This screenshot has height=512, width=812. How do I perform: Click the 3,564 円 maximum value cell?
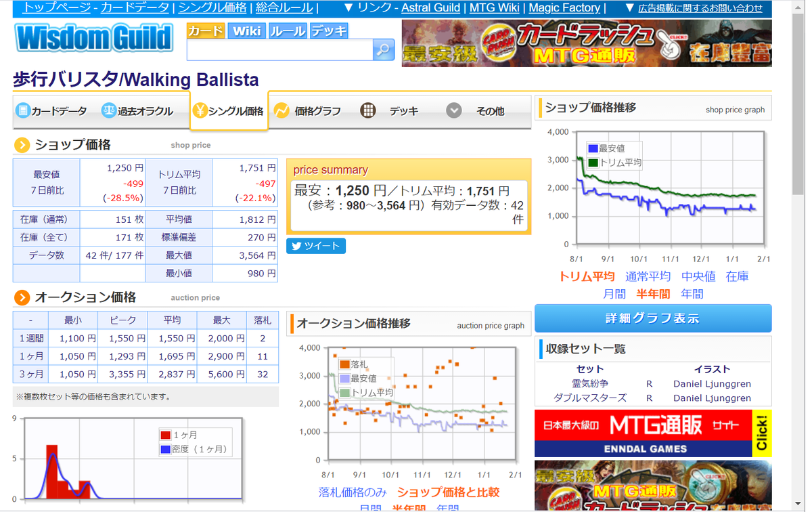(245, 255)
